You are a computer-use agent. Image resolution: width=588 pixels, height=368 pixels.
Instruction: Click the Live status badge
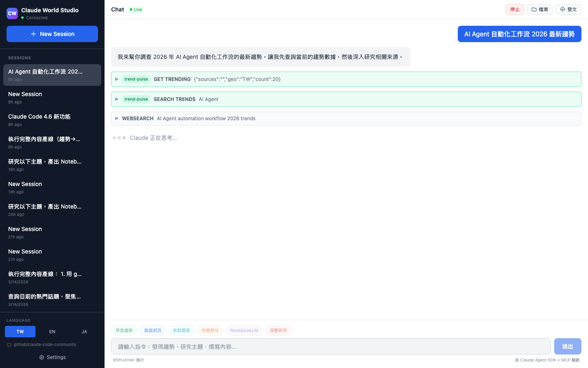click(136, 9)
